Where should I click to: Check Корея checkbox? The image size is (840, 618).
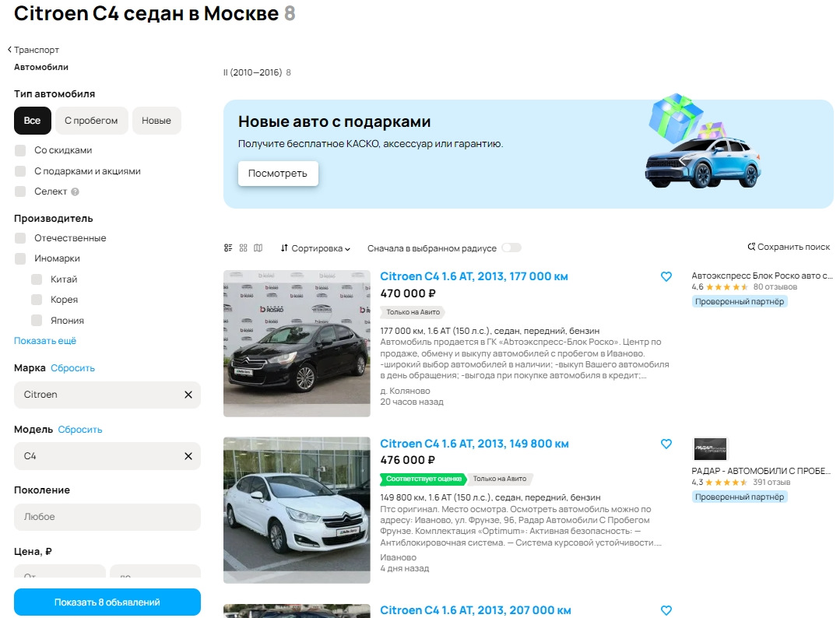37,300
